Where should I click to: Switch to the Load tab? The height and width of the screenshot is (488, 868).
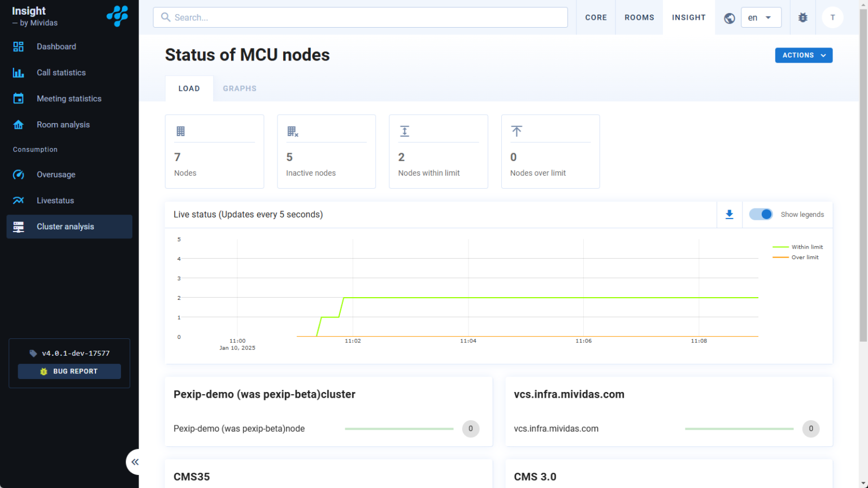(189, 89)
